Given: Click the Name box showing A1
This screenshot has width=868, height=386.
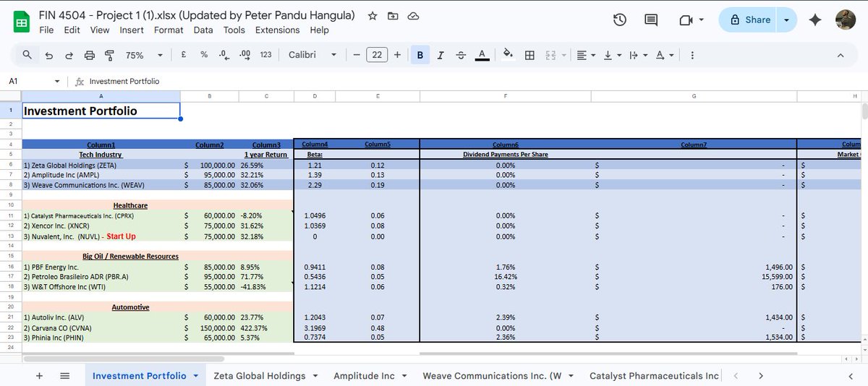Looking at the screenshot, I should coord(29,82).
